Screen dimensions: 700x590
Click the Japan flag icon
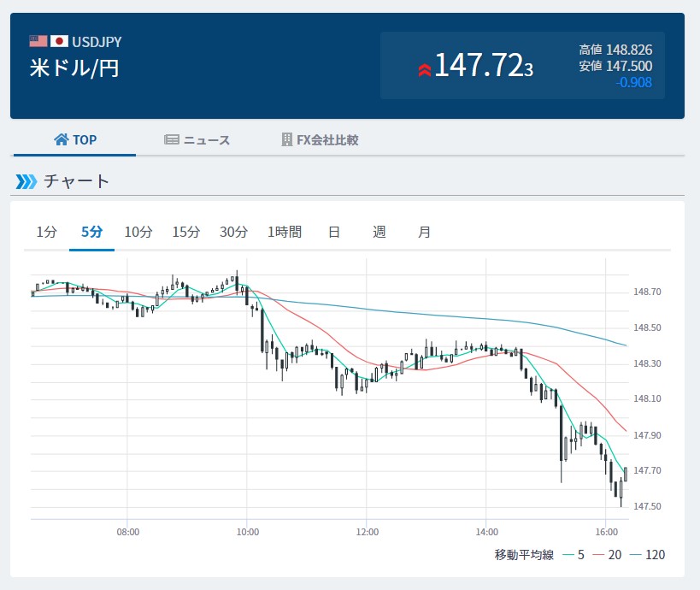pos(59,41)
